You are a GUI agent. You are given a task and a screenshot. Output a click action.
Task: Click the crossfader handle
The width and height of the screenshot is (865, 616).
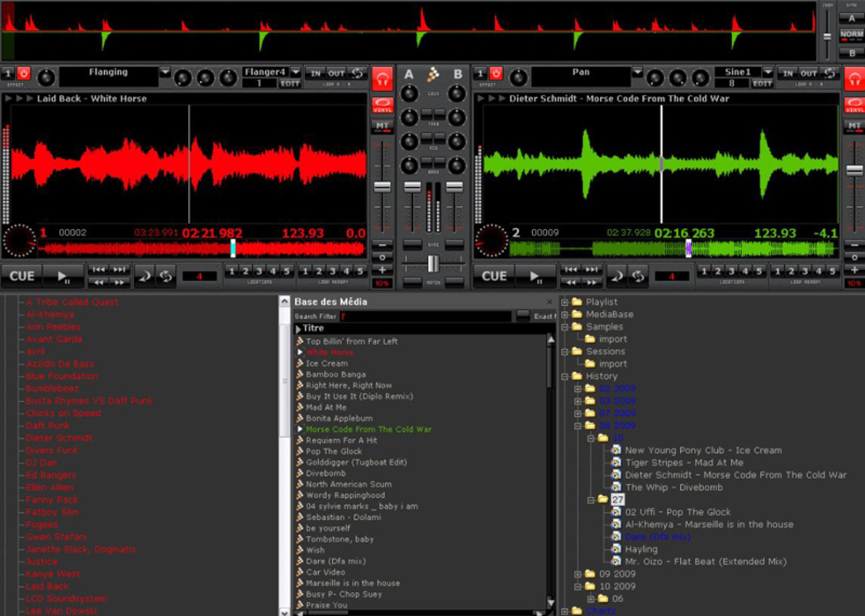pos(434,263)
